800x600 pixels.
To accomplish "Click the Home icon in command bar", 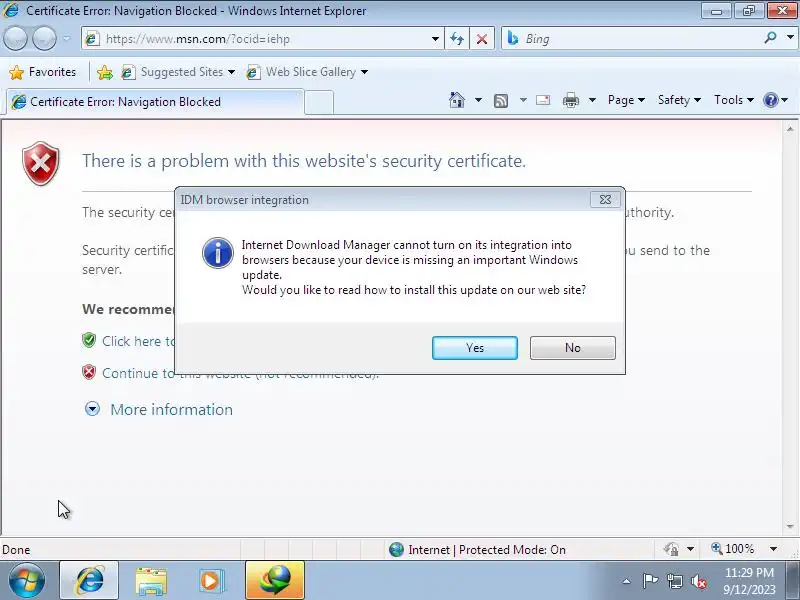I will tap(457, 100).
